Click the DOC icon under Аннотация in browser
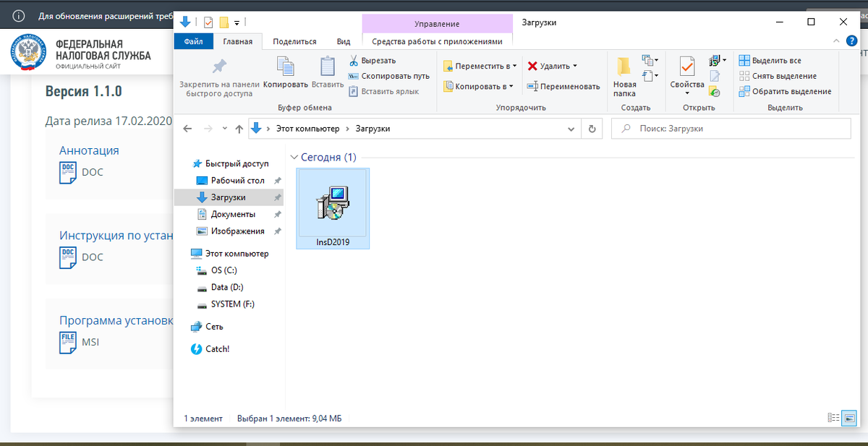 point(67,172)
